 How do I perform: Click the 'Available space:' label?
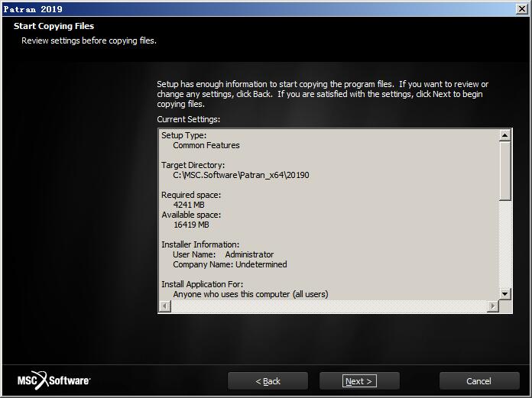pyautogui.click(x=191, y=215)
